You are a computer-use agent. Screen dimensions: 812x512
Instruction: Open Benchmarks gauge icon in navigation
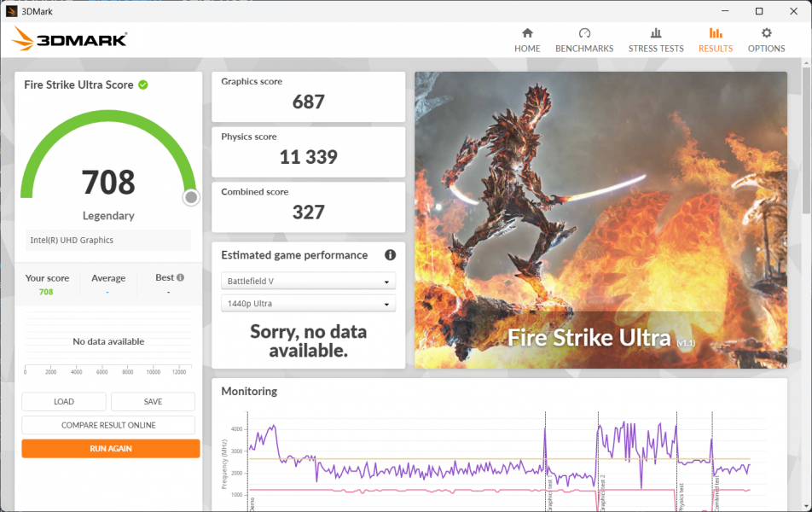click(x=584, y=33)
